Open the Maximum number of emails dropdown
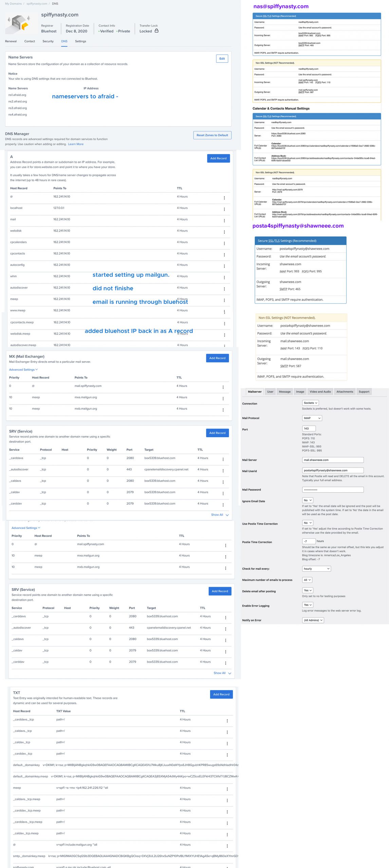This screenshot has width=389, height=868. tap(307, 580)
